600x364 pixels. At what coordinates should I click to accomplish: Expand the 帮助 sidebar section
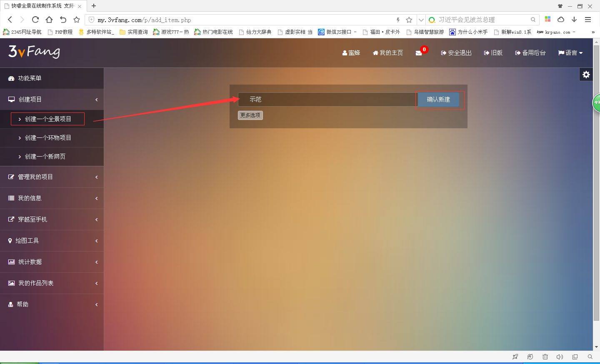pyautogui.click(x=52, y=304)
